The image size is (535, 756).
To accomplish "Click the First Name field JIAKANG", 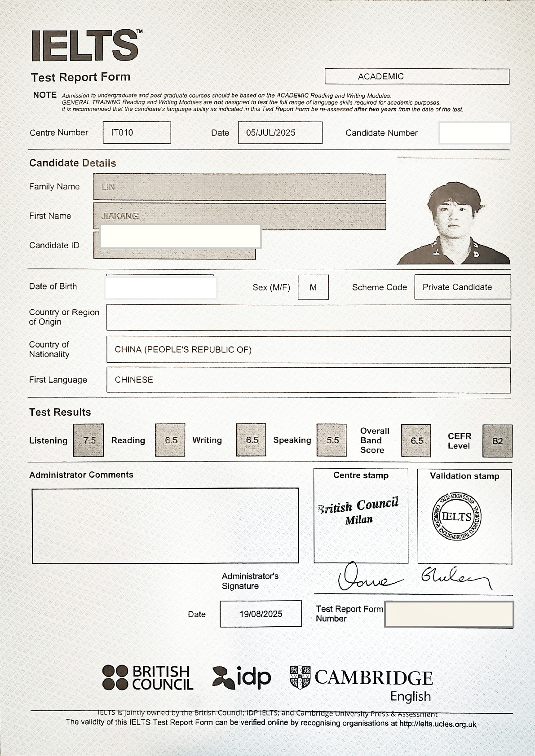I will click(239, 216).
